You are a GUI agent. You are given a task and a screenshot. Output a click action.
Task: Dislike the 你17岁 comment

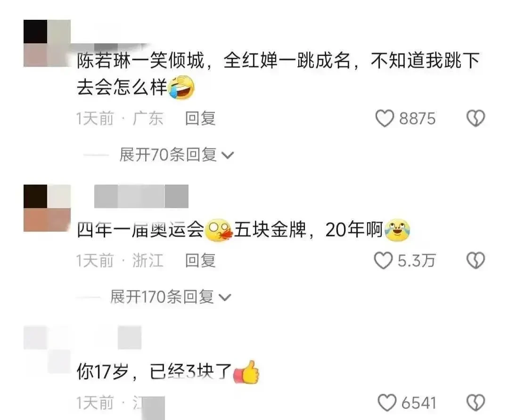click(476, 403)
